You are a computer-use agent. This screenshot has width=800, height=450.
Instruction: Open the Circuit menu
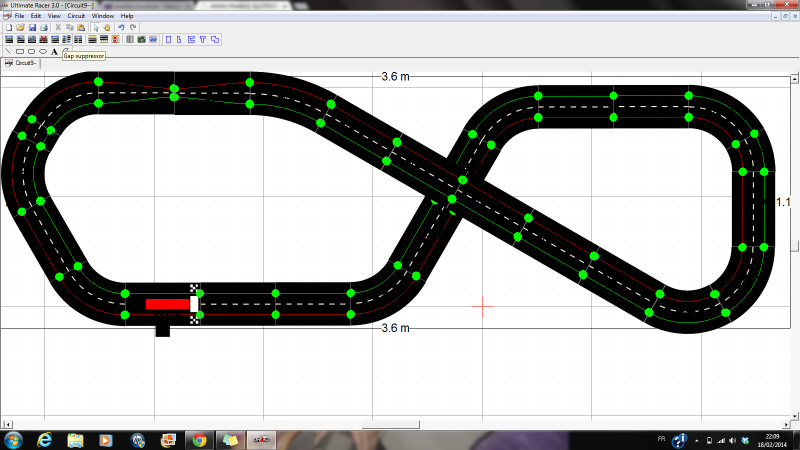point(76,16)
